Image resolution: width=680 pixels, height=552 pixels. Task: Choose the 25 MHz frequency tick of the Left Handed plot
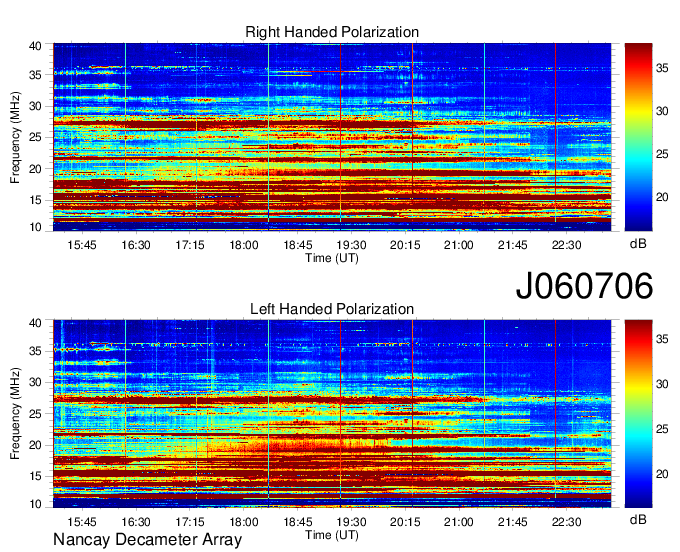click(35, 414)
